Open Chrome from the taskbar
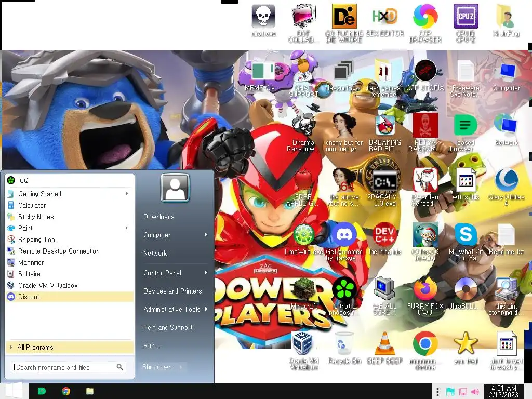 [x=66, y=392]
